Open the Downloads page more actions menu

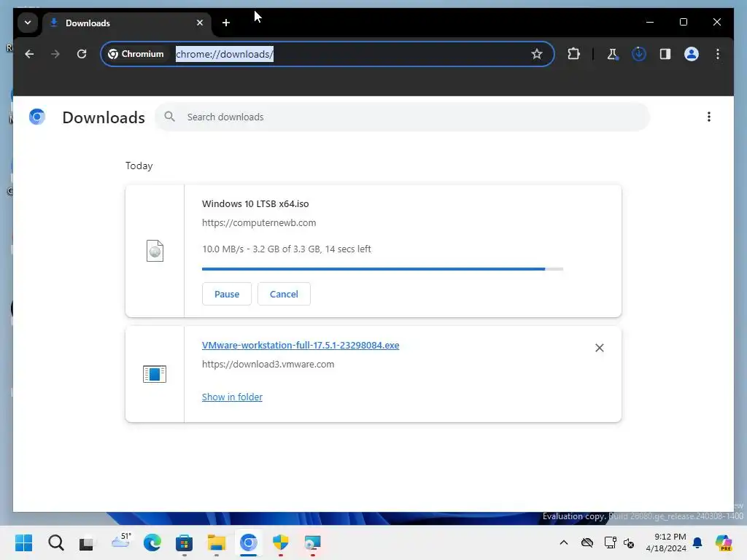709,117
